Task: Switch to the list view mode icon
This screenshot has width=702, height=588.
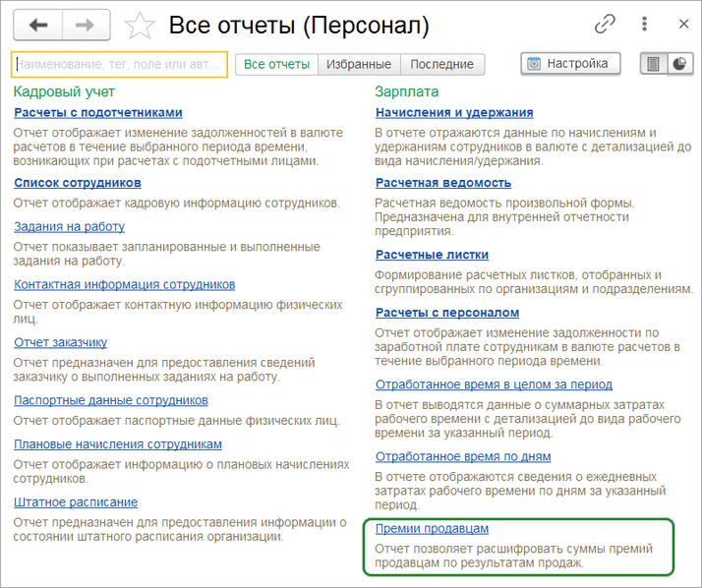Action: [x=653, y=64]
